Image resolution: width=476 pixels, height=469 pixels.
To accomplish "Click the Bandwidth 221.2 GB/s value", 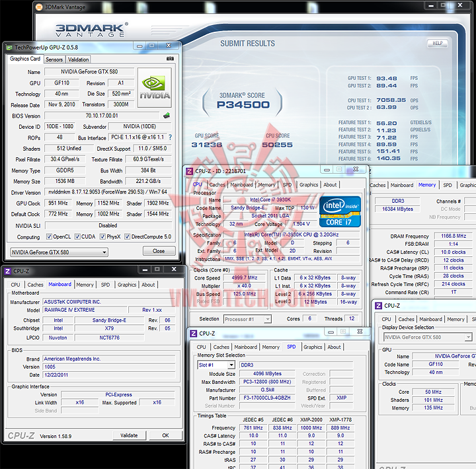I will (x=148, y=181).
